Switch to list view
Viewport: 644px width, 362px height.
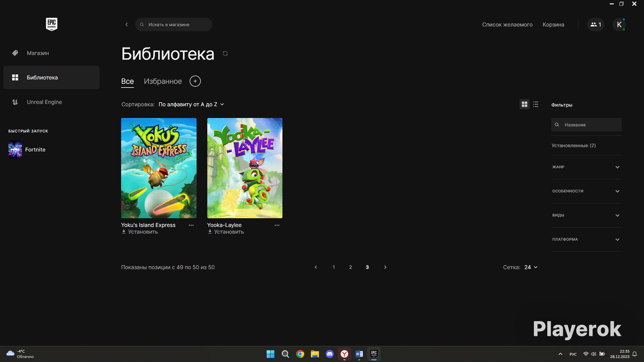pyautogui.click(x=536, y=104)
